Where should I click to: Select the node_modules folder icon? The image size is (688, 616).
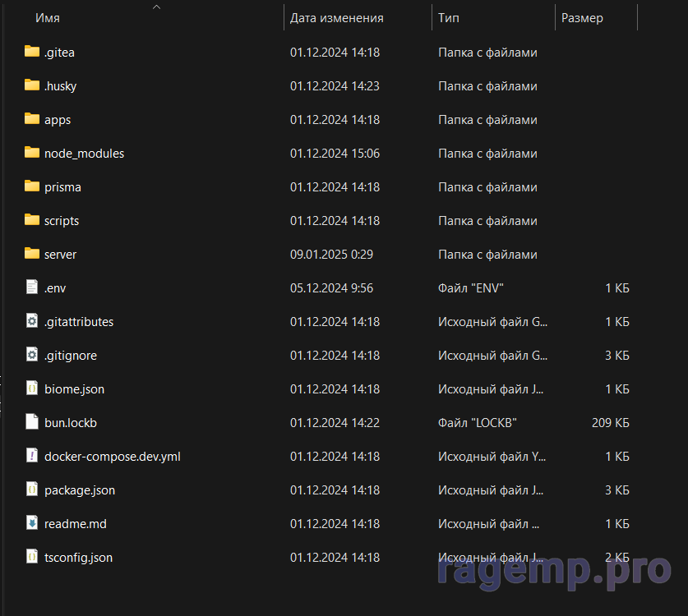point(32,153)
